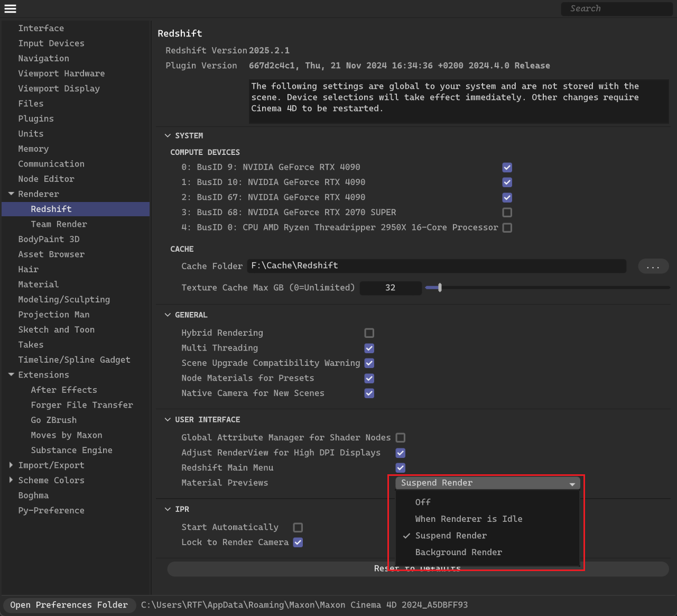Toggle the BusID 67 RTX 4090 checkbox

click(x=507, y=198)
